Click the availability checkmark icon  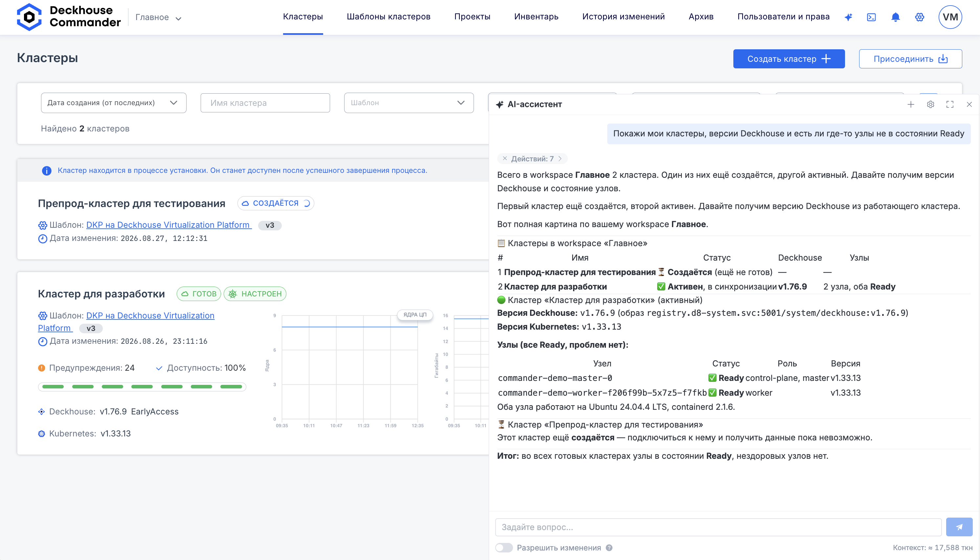pos(159,368)
